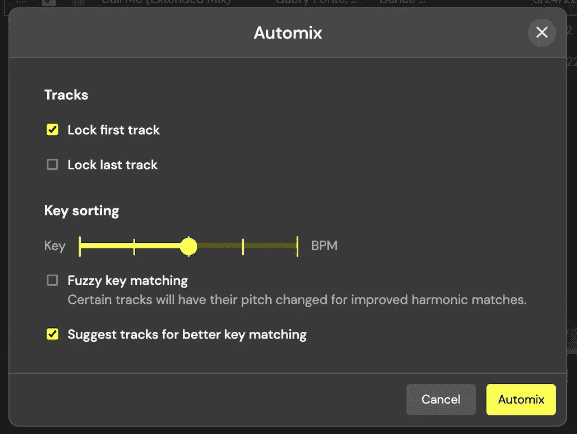Uncheck Suggest tracks for better key matching
This screenshot has height=434, width=577.
click(x=52, y=334)
